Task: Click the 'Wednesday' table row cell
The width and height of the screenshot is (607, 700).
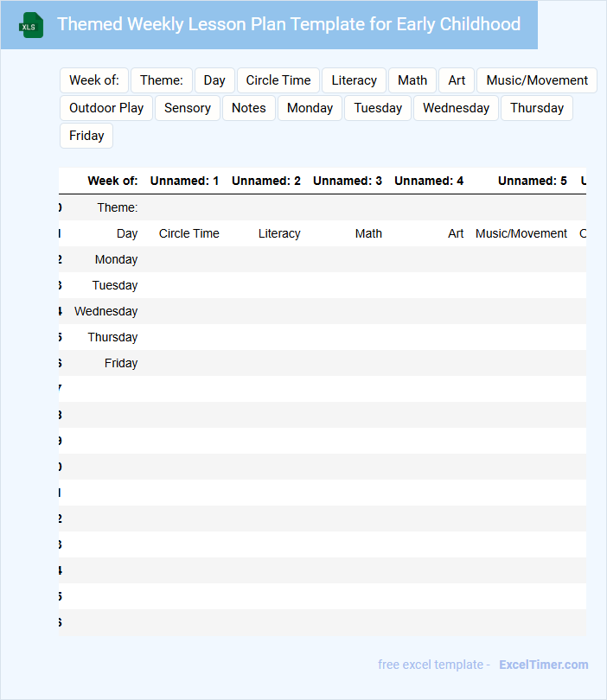Action: point(105,311)
